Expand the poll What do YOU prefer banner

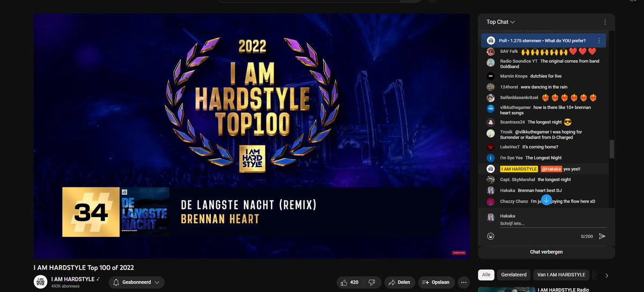(544, 41)
